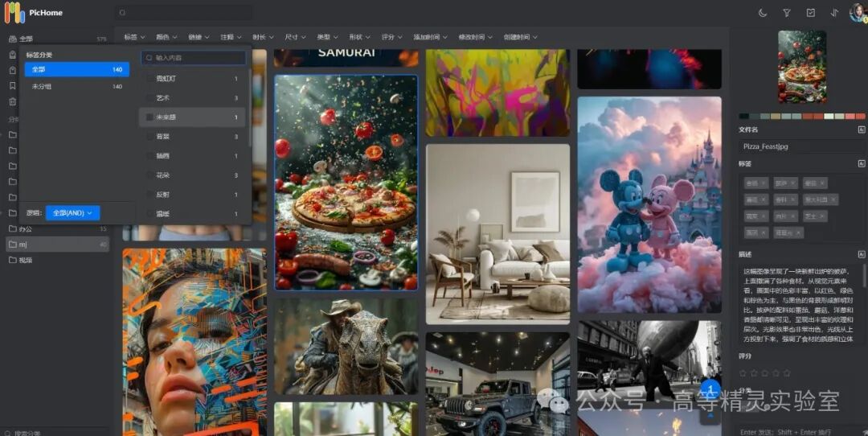Image resolution: width=868 pixels, height=436 pixels.
Task: Open the sort arrows icon in top bar
Action: click(834, 13)
